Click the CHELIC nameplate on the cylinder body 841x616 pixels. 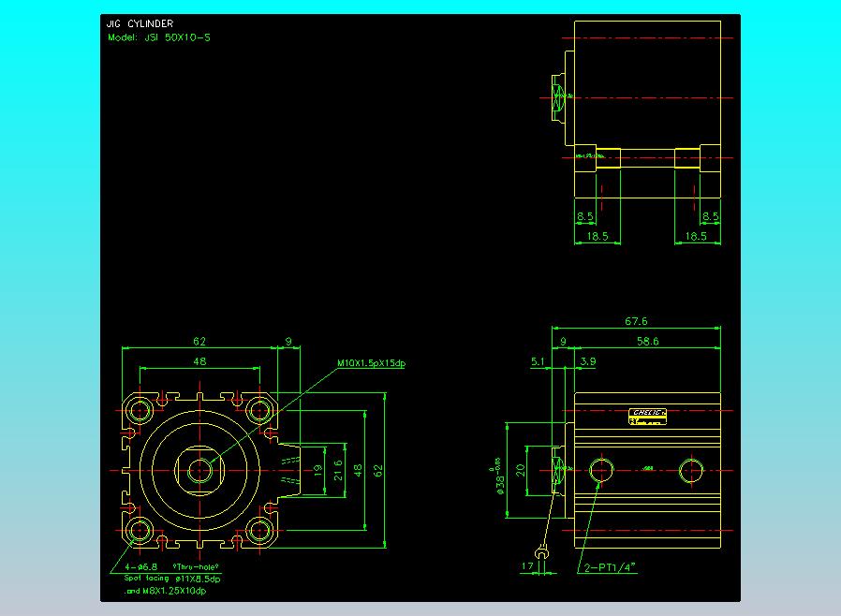pyautogui.click(x=648, y=412)
